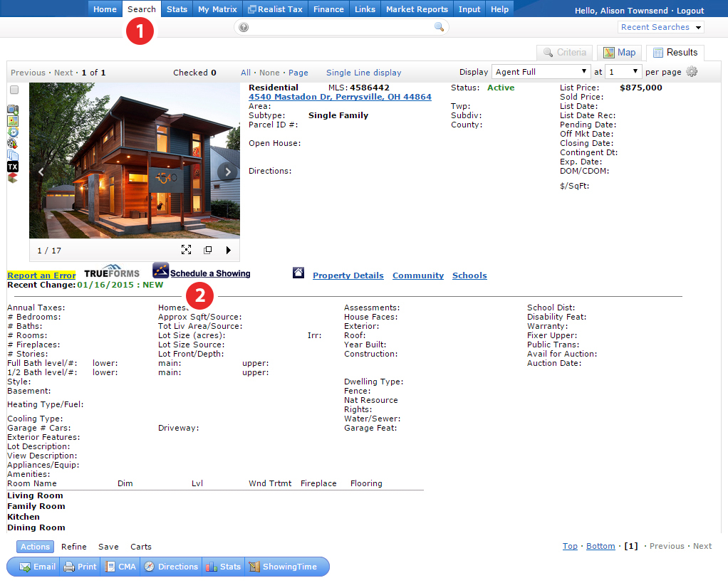Click the house icon before Property Details
Viewport: 728px width, 583px height.
pos(298,273)
